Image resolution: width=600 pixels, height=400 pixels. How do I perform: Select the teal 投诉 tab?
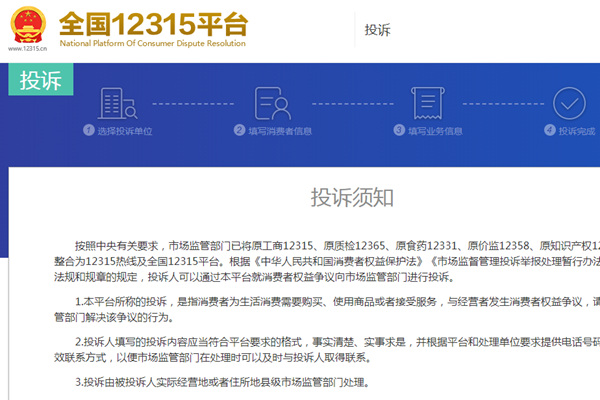41,81
